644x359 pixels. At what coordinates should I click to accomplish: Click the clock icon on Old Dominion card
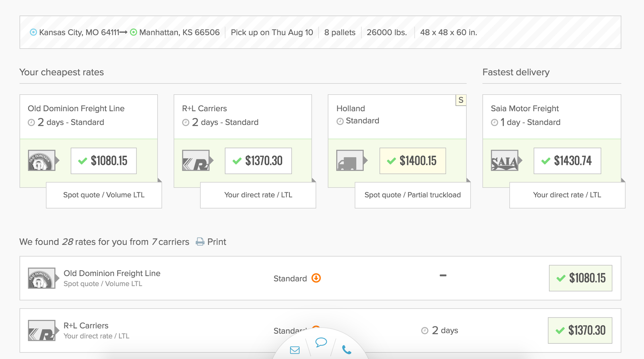[x=31, y=122]
